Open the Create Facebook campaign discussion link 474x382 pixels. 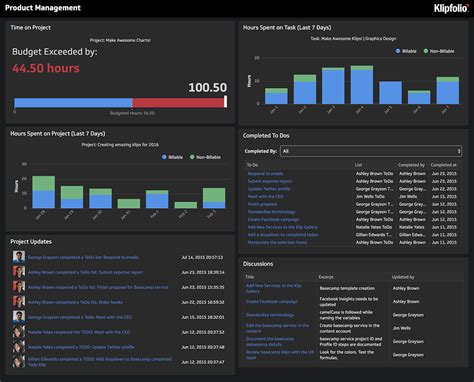272,301
